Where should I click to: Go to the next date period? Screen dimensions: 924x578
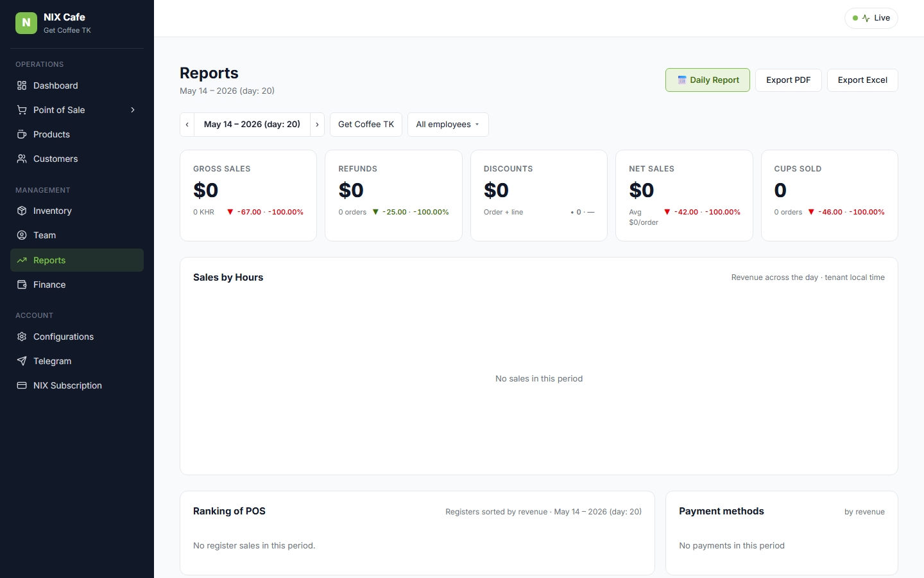pos(317,125)
